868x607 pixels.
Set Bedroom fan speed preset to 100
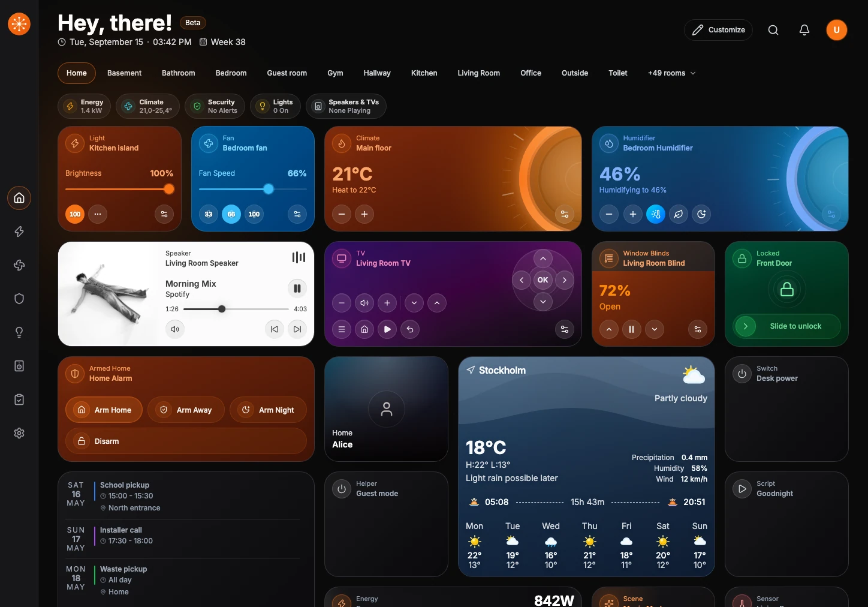point(254,214)
